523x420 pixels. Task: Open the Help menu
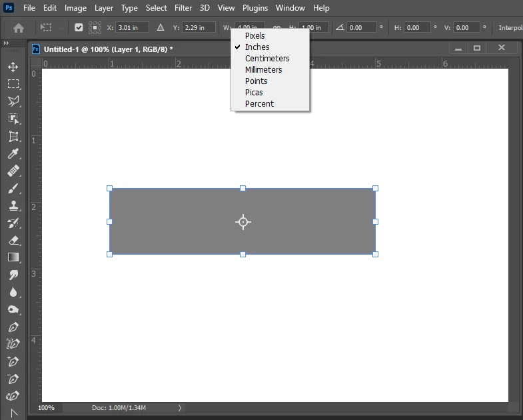pyautogui.click(x=321, y=8)
